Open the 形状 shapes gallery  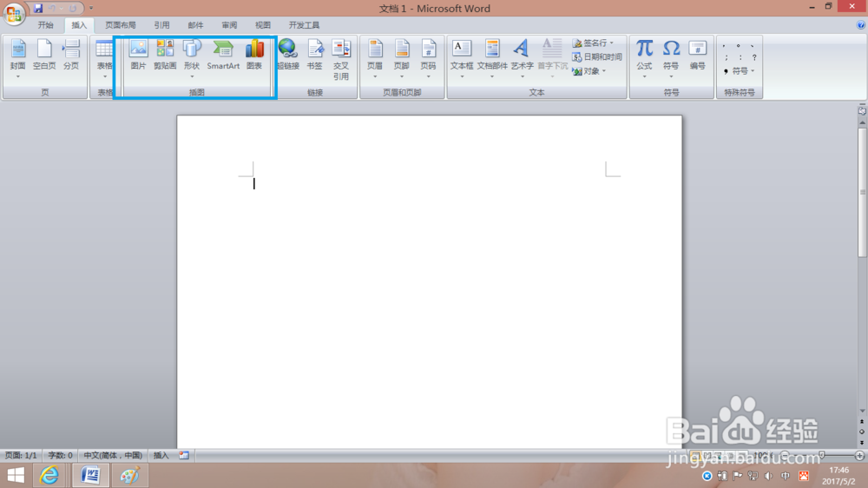pos(192,59)
